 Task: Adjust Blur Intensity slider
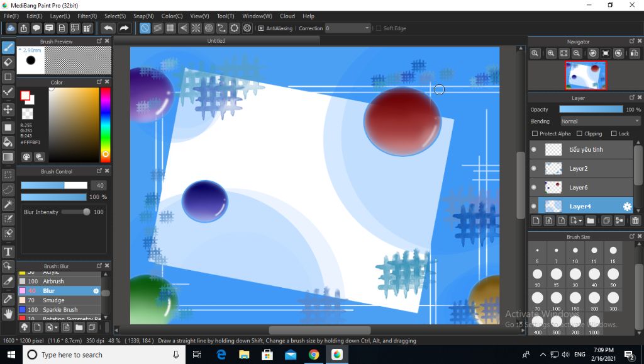(76, 212)
